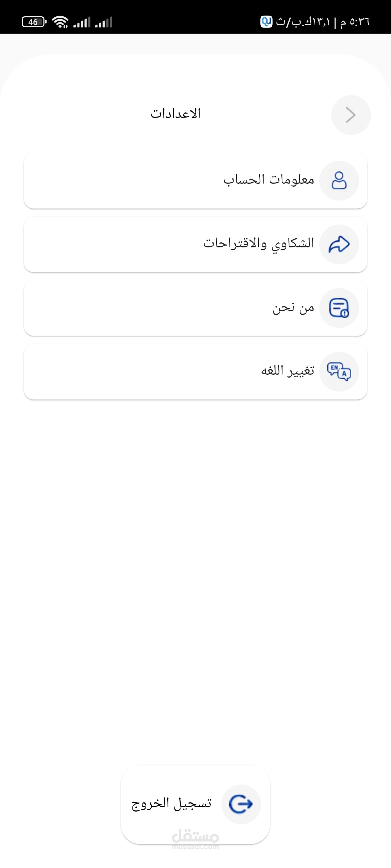Image resolution: width=391 pixels, height=868 pixels.
Task: Tap the clock time in status bar
Action: click(x=355, y=22)
